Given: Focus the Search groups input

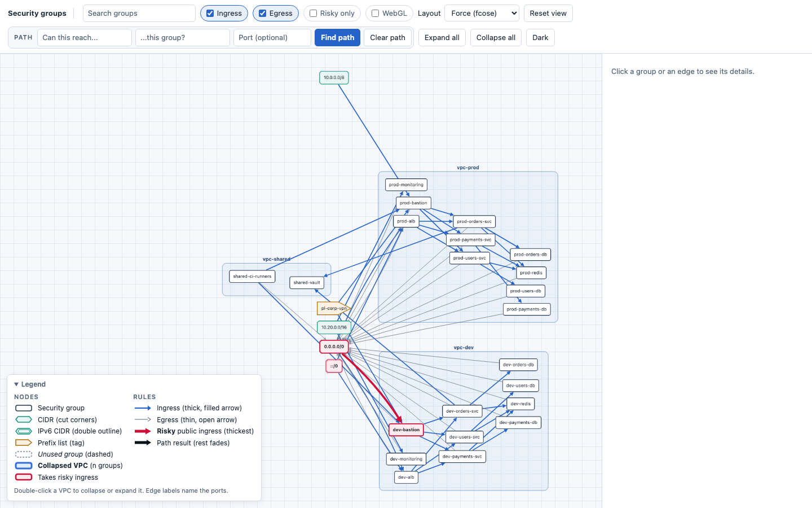Looking at the screenshot, I should click(139, 14).
